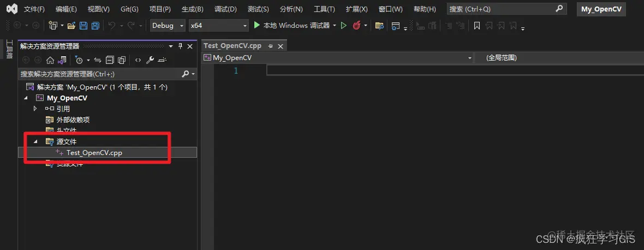The image size is (644, 250).
Task: Close the Solution Explorer panel
Action: pyautogui.click(x=190, y=46)
